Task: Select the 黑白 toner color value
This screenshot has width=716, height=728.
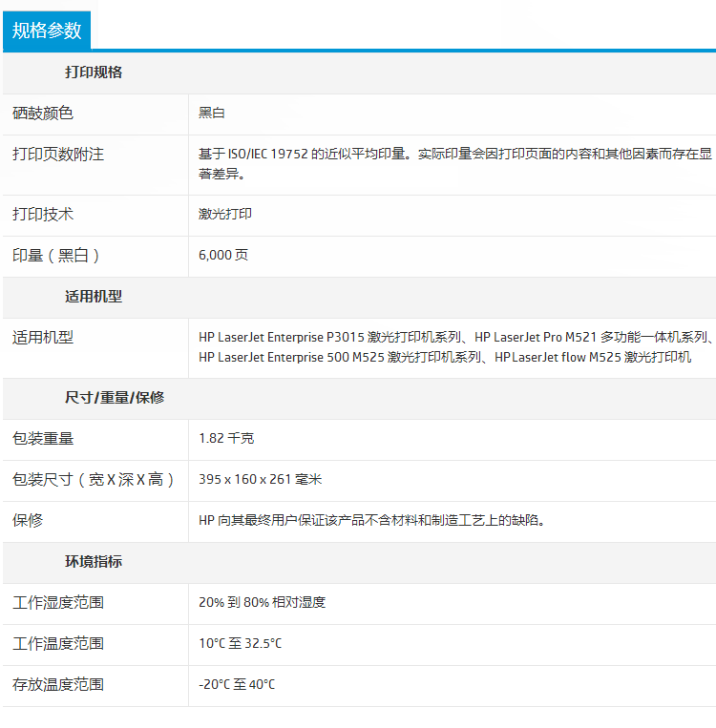Action: point(211,114)
